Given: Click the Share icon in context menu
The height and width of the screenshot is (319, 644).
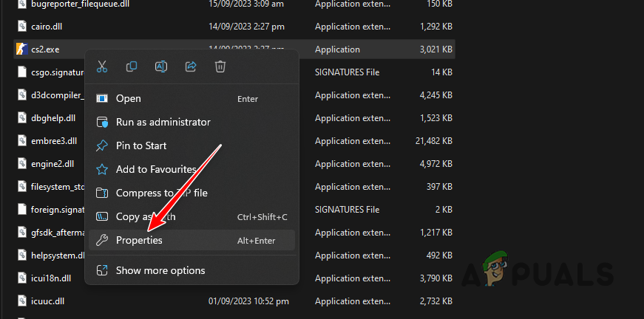Looking at the screenshot, I should (191, 66).
